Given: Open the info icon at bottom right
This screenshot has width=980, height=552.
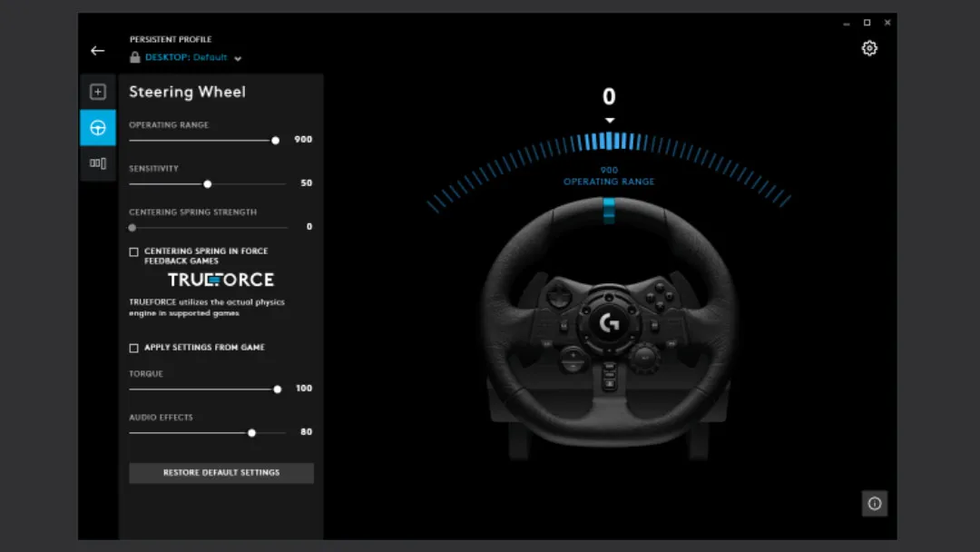Looking at the screenshot, I should tap(874, 503).
